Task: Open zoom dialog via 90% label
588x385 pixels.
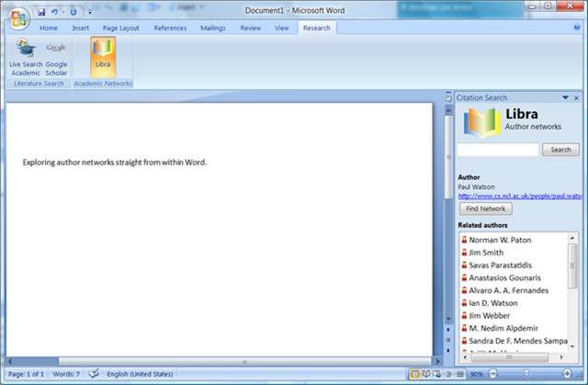Action: click(476, 374)
